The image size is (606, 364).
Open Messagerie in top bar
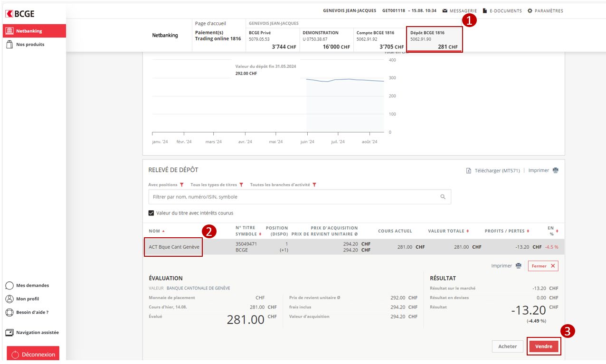tap(459, 11)
